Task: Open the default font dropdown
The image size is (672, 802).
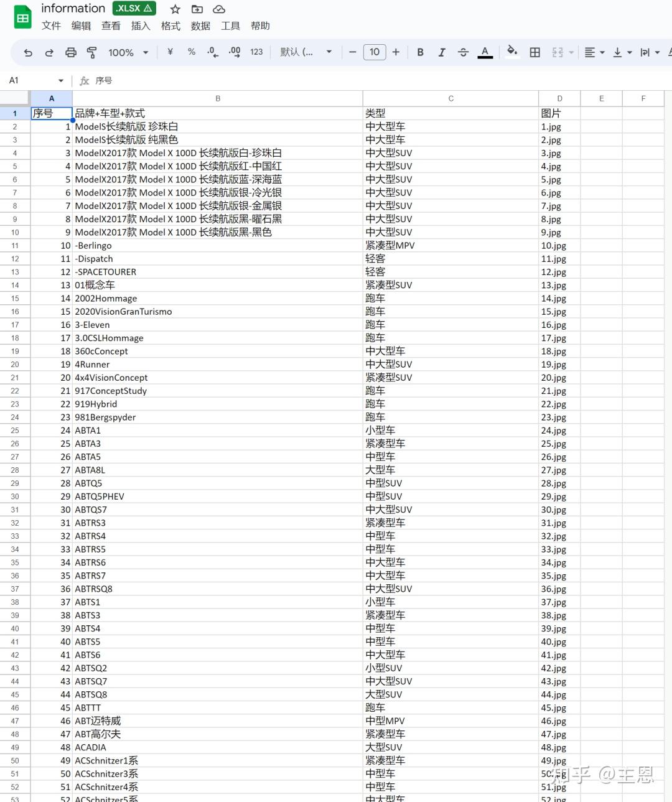Action: [306, 52]
